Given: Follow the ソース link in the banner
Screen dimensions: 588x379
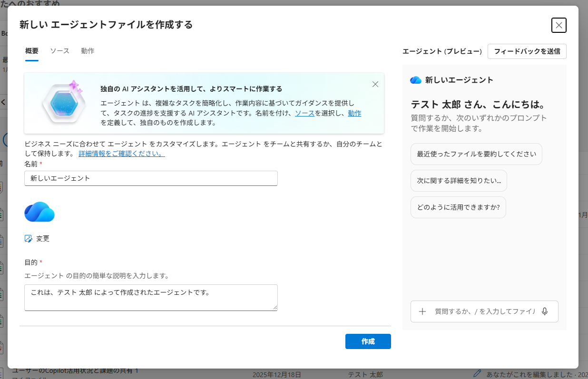Looking at the screenshot, I should (x=304, y=113).
